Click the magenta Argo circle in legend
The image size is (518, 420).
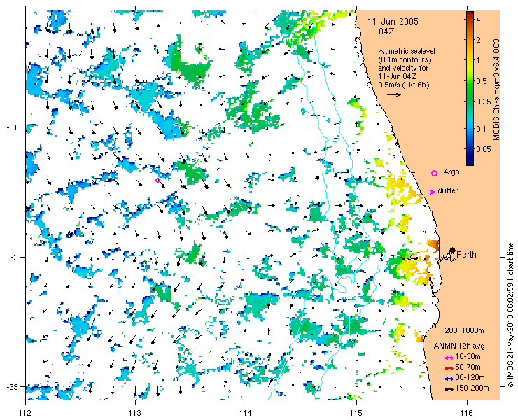(434, 173)
